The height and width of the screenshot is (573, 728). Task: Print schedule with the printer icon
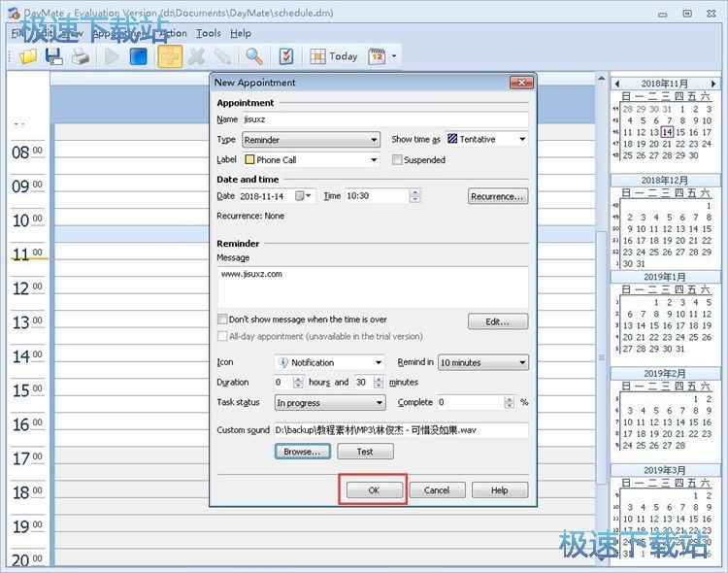pyautogui.click(x=81, y=56)
